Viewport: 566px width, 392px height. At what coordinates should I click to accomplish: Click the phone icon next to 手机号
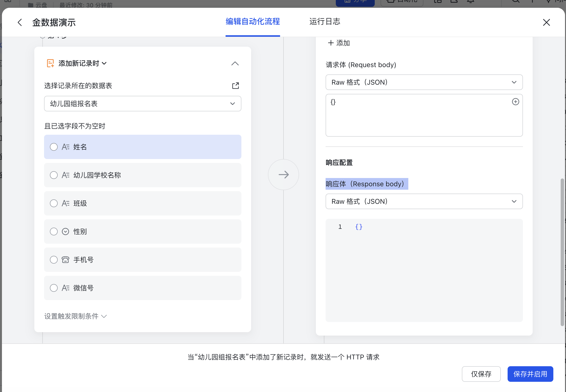(65, 260)
